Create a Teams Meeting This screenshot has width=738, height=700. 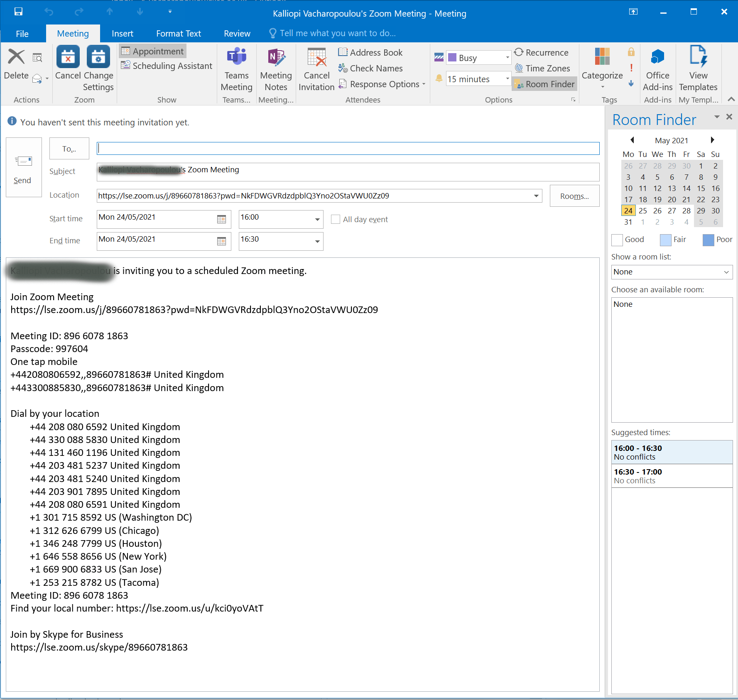(236, 69)
